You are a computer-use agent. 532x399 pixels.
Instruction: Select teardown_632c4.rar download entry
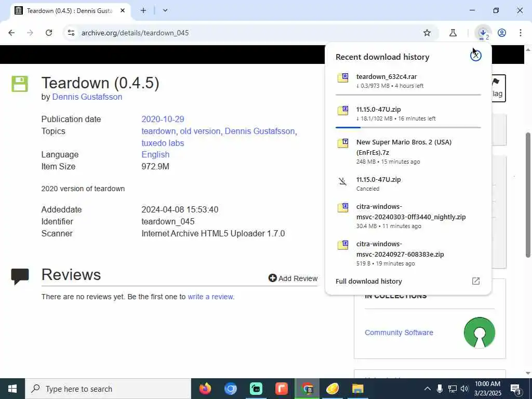(x=387, y=77)
